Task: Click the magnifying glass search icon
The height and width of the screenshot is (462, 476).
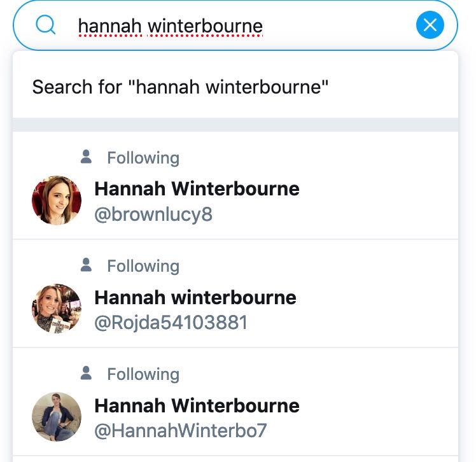Action: coord(46,25)
